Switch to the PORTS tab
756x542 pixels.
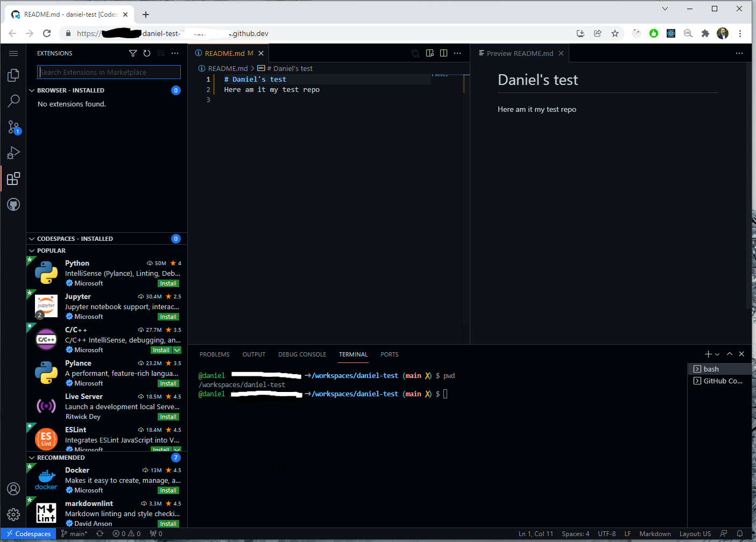[389, 354]
